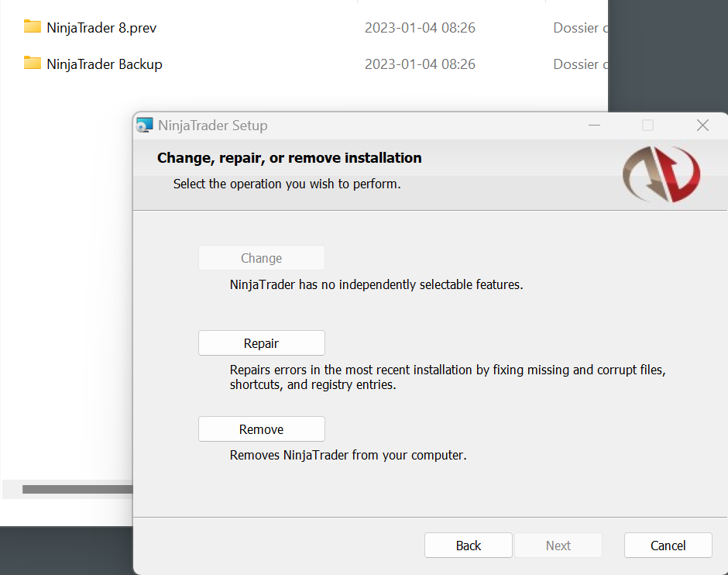Screen dimensions: 728x575
Task: Select the NinjaTrader 8.prev folder name
Action: [101, 27]
